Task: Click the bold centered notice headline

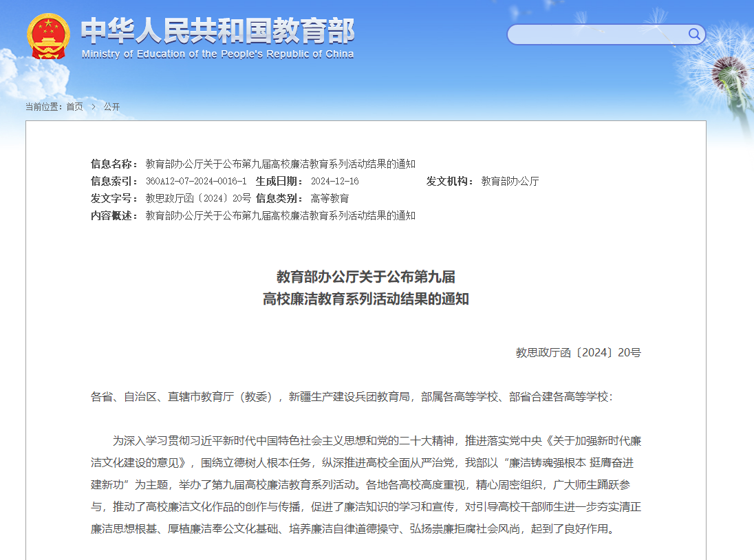Action: pos(365,288)
